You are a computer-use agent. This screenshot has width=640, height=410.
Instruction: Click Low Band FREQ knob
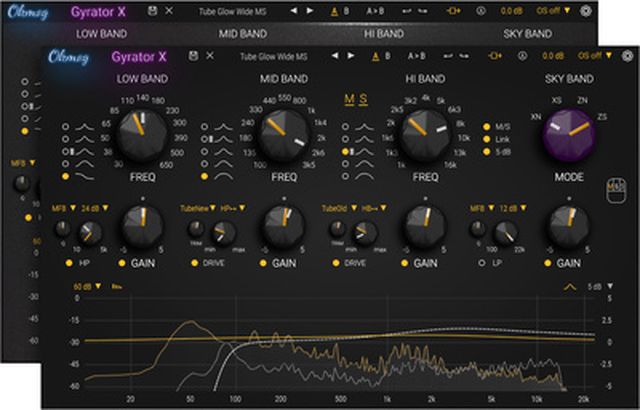142,135
